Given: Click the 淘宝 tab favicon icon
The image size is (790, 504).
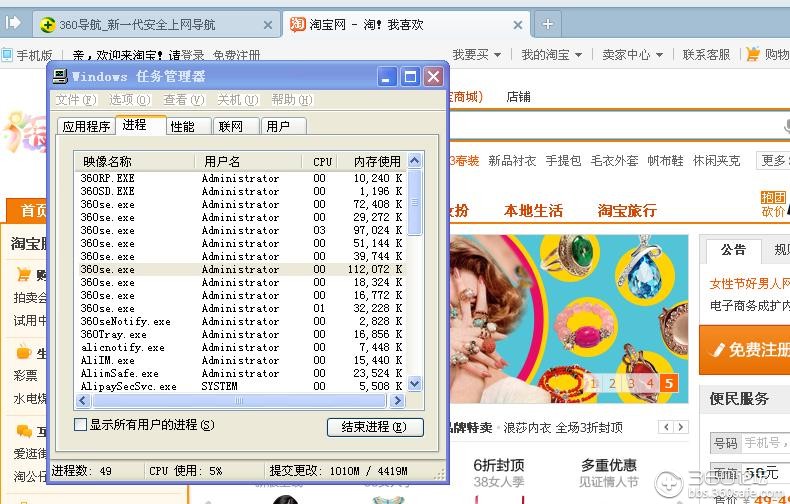Looking at the screenshot, I should (x=298, y=24).
